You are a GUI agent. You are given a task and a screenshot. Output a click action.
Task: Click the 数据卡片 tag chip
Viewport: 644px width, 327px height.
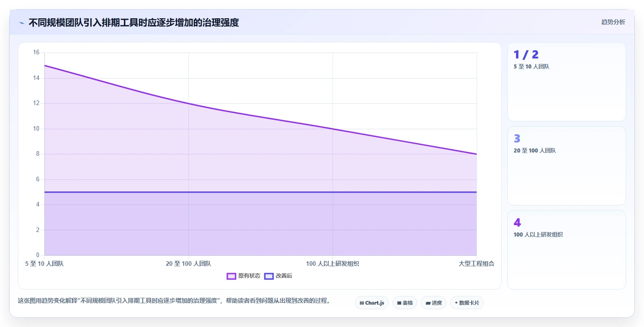pyautogui.click(x=467, y=303)
